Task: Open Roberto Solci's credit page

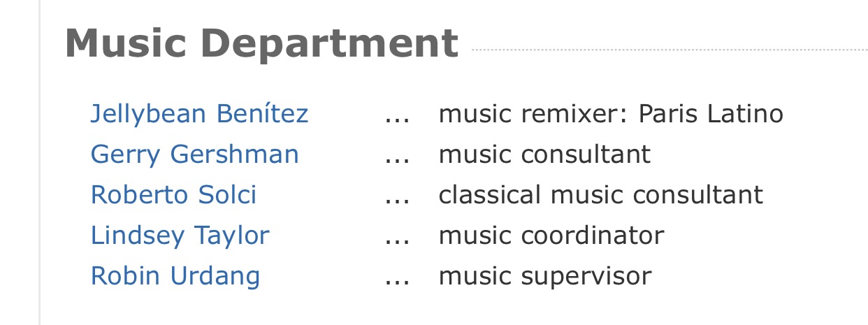Action: pos(173,194)
